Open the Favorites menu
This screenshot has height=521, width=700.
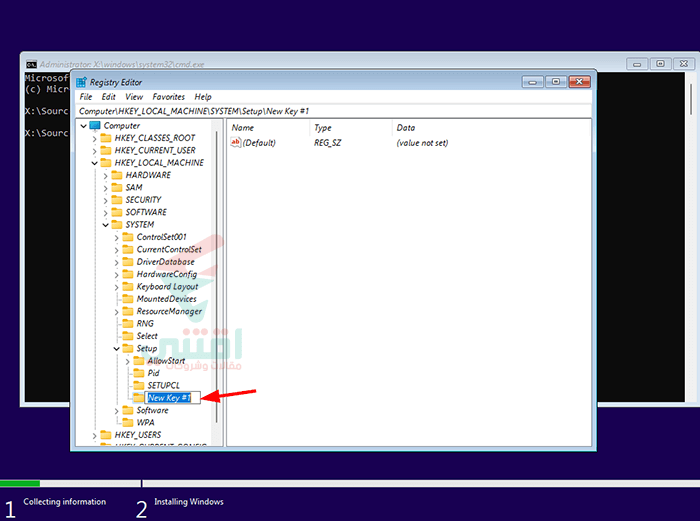tap(168, 97)
